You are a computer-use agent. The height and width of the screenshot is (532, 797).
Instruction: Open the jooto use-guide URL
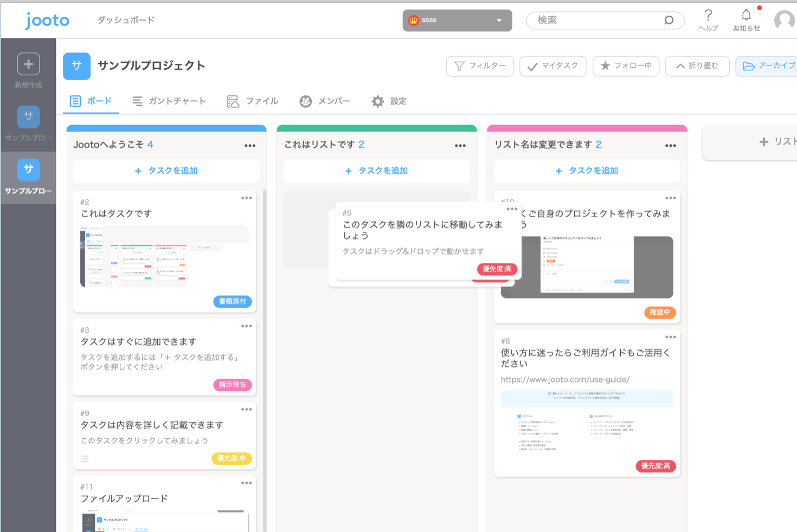coord(565,379)
